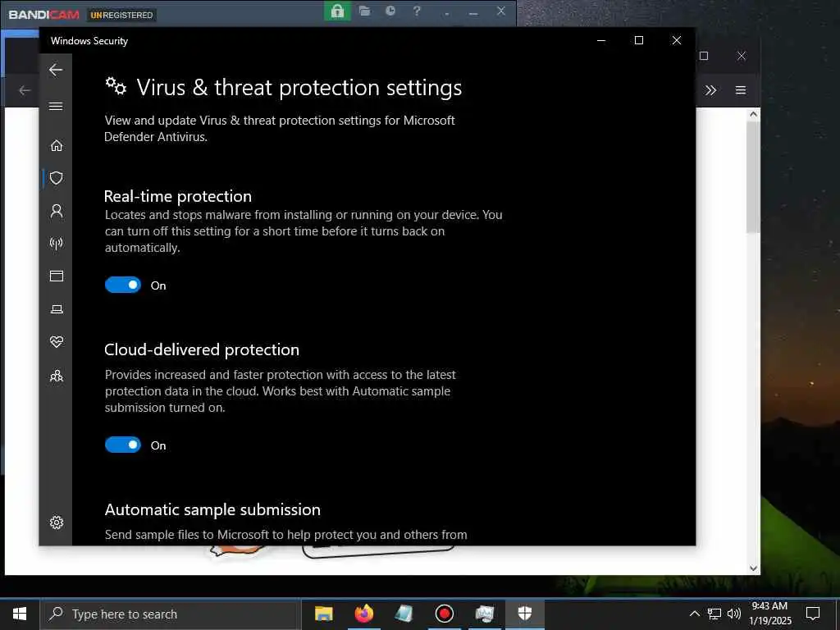Screen dimensions: 840x630
Task: Expand browser overflow chevron button
Action: (710, 90)
